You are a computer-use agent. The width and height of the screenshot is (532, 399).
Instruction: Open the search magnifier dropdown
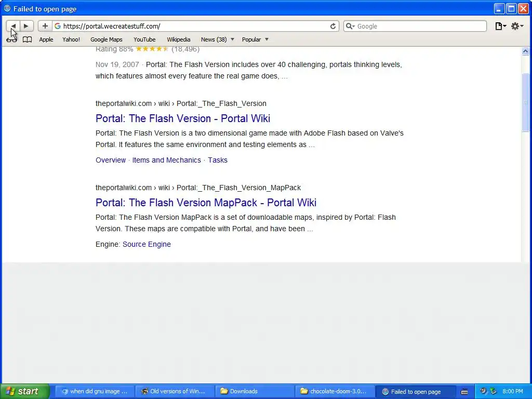pos(350,26)
